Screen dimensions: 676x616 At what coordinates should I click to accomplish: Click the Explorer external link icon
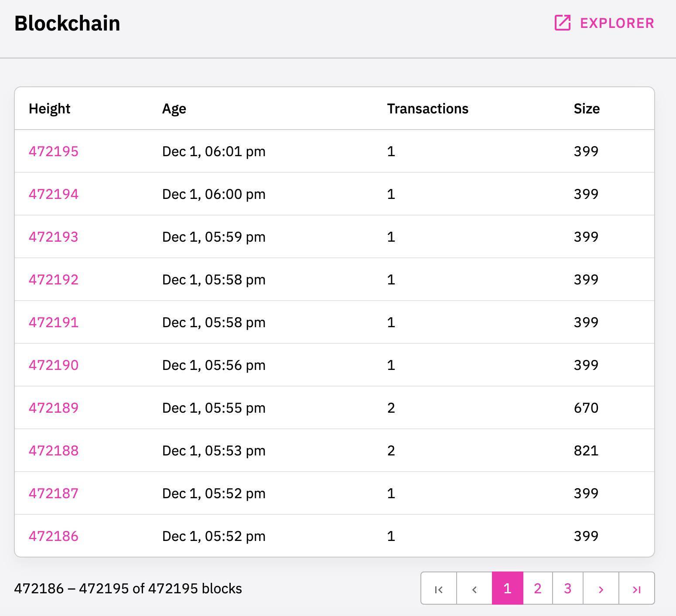coord(562,23)
